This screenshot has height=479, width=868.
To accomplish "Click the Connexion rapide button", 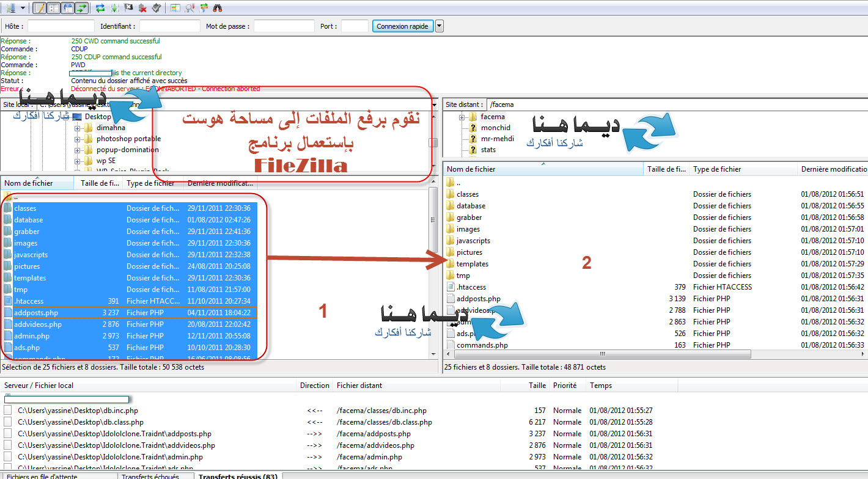I will point(402,26).
